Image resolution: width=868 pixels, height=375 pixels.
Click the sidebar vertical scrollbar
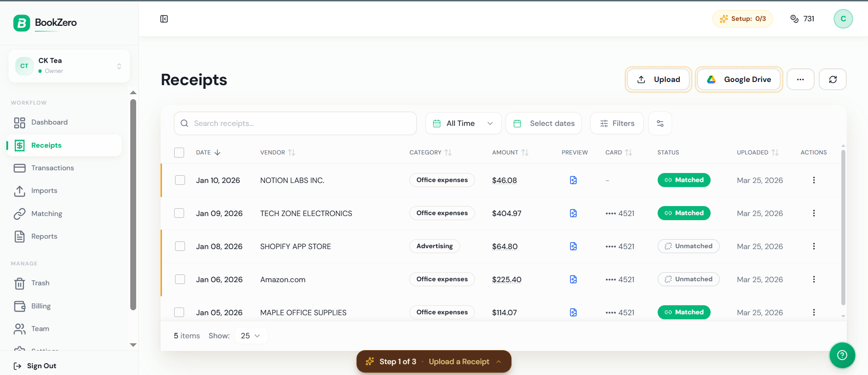click(133, 205)
